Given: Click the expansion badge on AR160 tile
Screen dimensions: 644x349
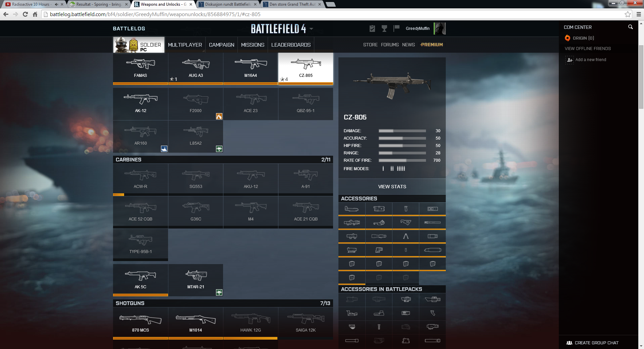Looking at the screenshot, I should [164, 149].
